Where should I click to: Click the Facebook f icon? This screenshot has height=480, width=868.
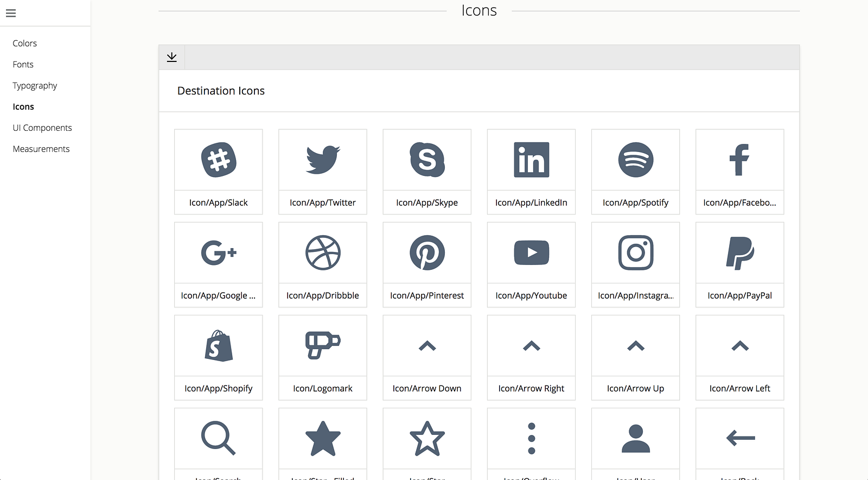739,160
